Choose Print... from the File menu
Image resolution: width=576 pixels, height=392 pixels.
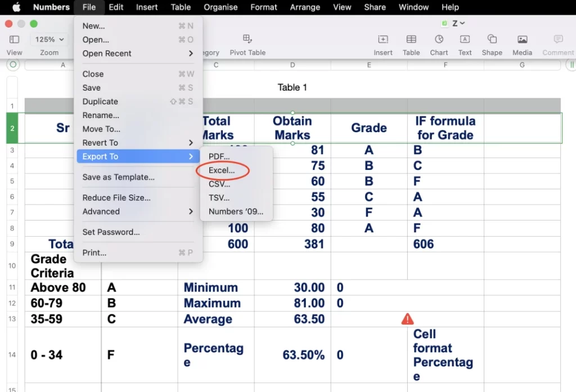138,253
